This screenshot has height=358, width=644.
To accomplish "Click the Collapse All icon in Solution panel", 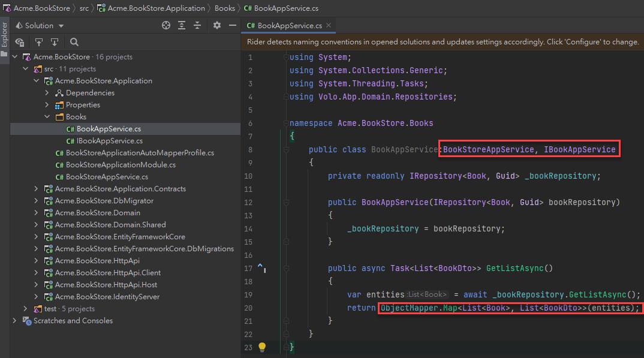I will click(197, 26).
